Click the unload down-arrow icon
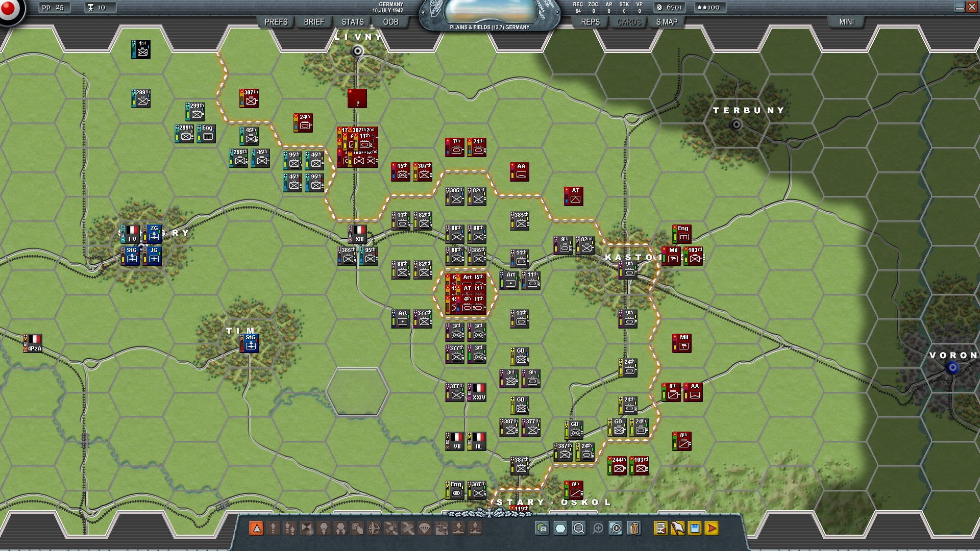The image size is (980, 551). [458, 529]
